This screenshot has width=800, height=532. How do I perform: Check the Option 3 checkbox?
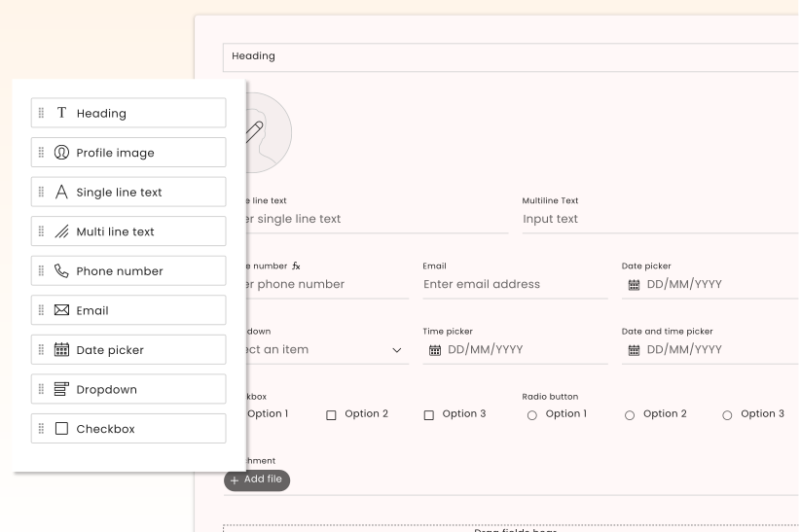tap(428, 415)
